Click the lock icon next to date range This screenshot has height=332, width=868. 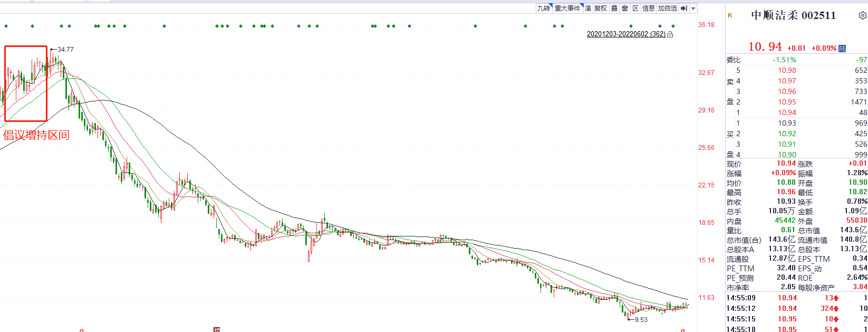pyautogui.click(x=670, y=34)
